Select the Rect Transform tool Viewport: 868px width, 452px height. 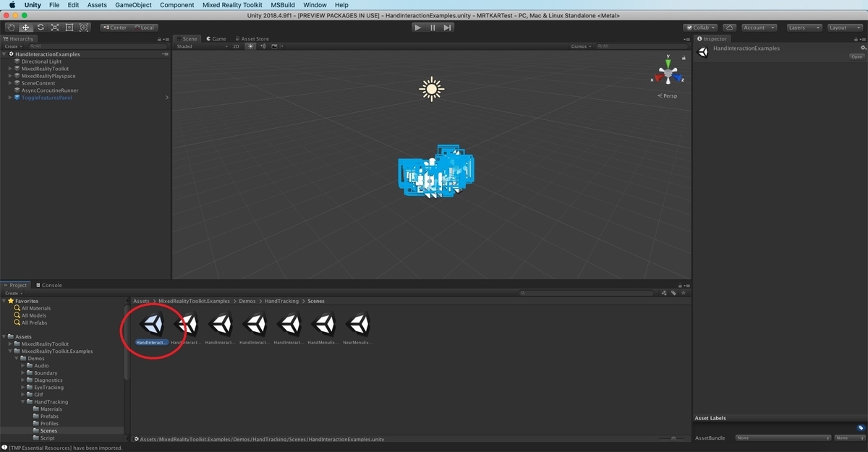pos(69,27)
